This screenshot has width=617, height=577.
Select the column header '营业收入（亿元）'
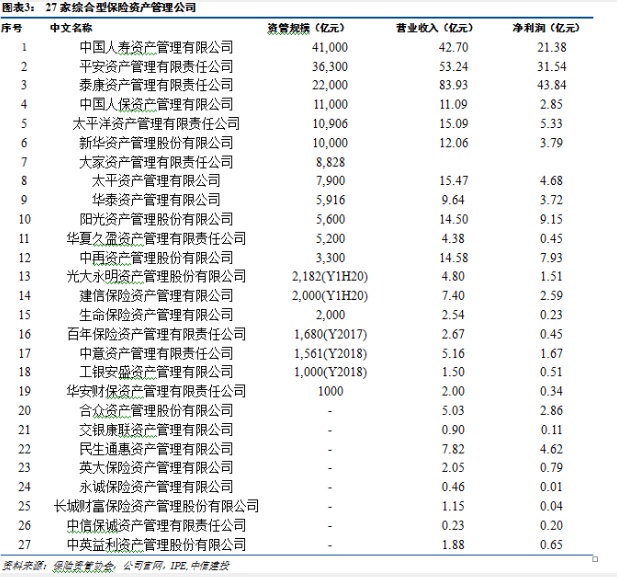click(x=434, y=28)
